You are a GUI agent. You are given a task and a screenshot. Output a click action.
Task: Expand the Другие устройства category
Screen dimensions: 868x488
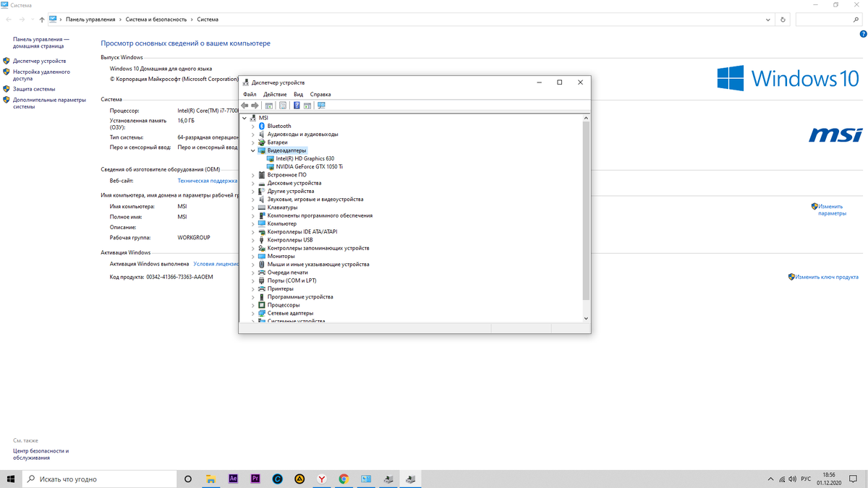(x=253, y=191)
